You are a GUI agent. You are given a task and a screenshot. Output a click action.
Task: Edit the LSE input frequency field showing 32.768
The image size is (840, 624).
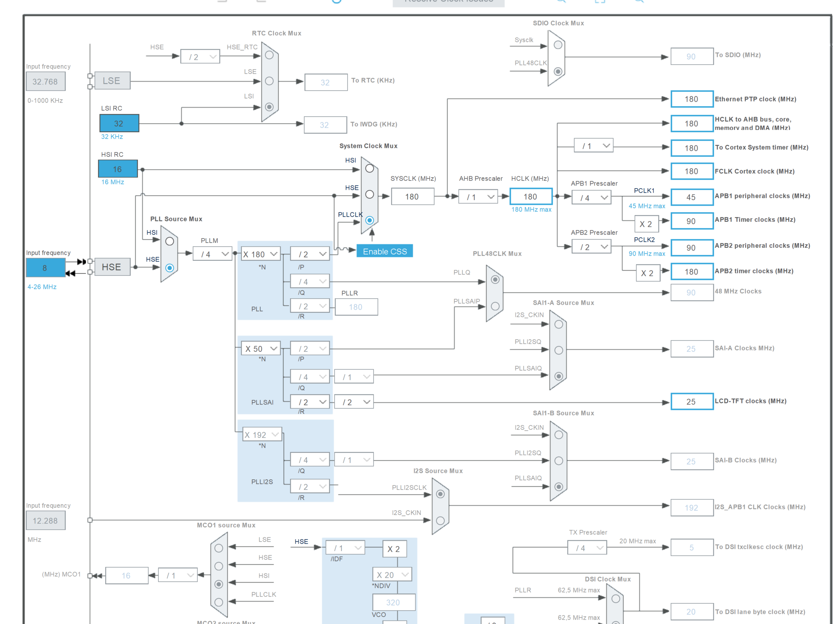pyautogui.click(x=46, y=81)
